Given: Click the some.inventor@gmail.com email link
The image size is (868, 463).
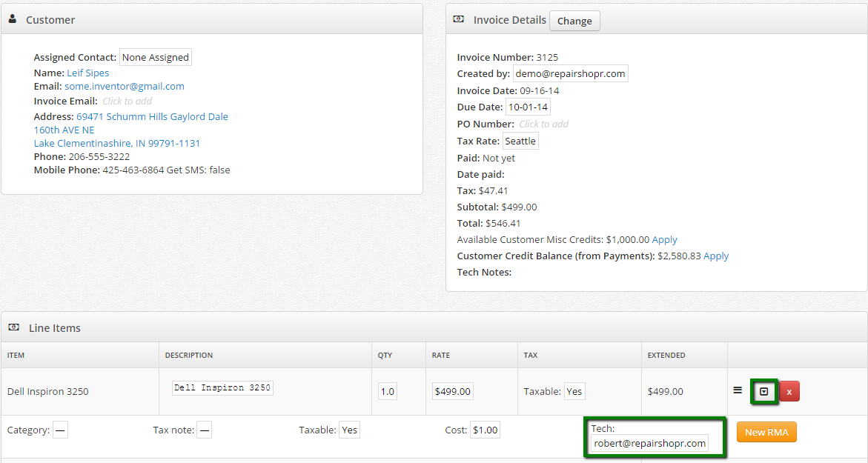Looking at the screenshot, I should point(124,86).
